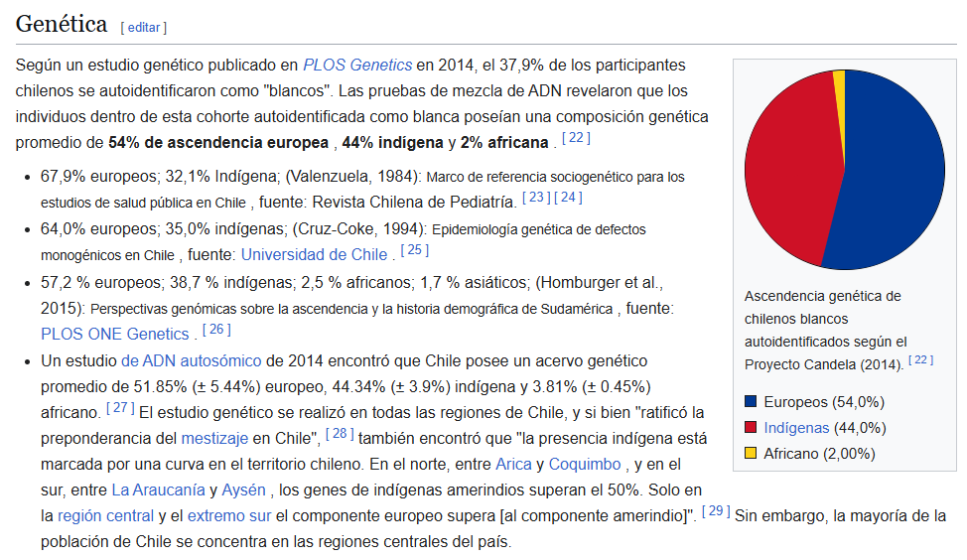The image size is (967, 560).
Task: Click the red Indígenas legend swatch
Action: point(751,427)
